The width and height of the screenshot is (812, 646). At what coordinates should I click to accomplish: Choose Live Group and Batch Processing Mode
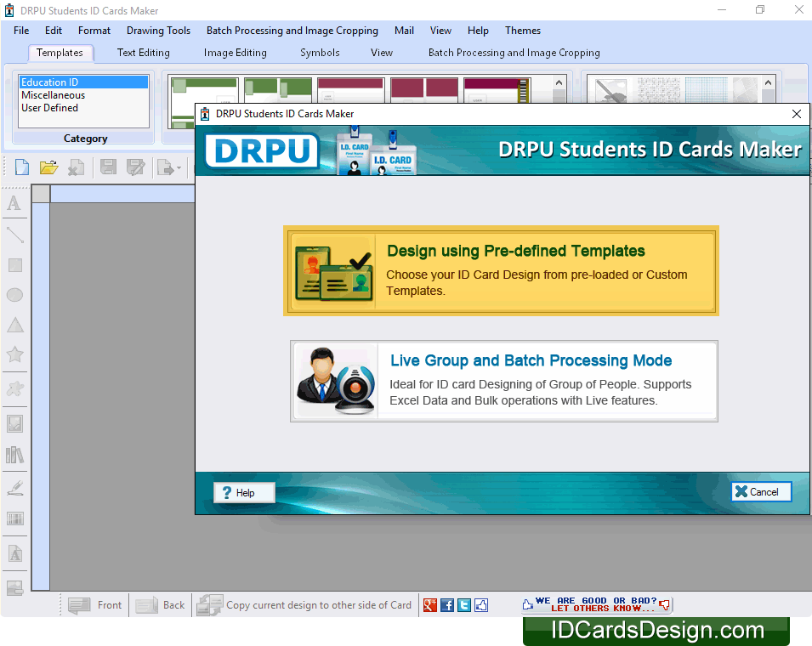coord(504,381)
